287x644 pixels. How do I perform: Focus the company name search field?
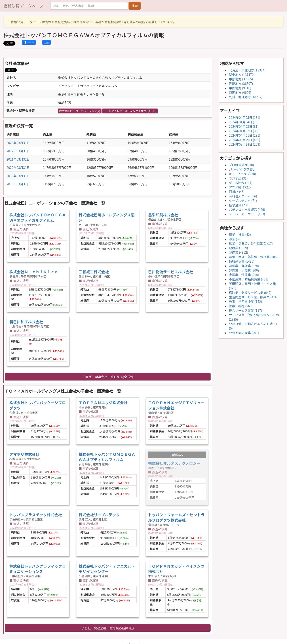coord(89,6)
